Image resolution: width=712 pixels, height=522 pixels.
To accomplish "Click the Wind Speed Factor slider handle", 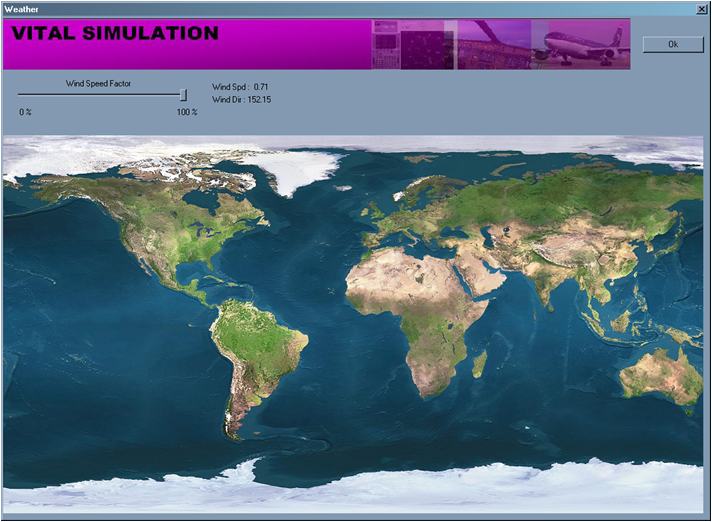I will tap(183, 95).
